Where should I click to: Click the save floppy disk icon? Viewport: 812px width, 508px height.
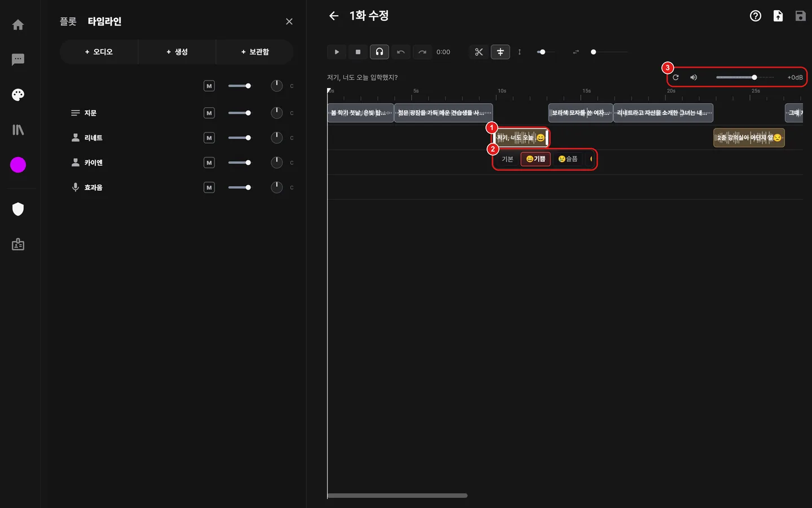click(x=801, y=16)
